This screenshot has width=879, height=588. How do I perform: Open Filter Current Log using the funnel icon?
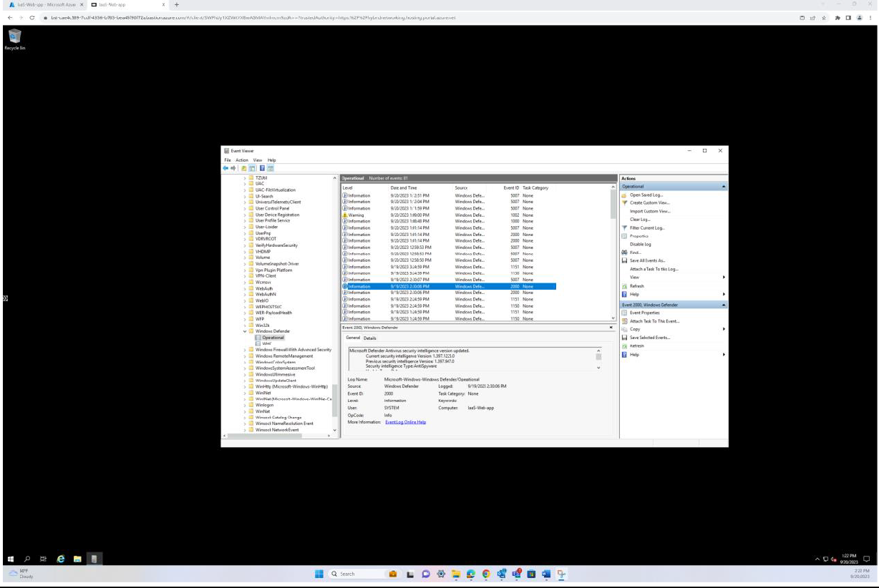623,227
